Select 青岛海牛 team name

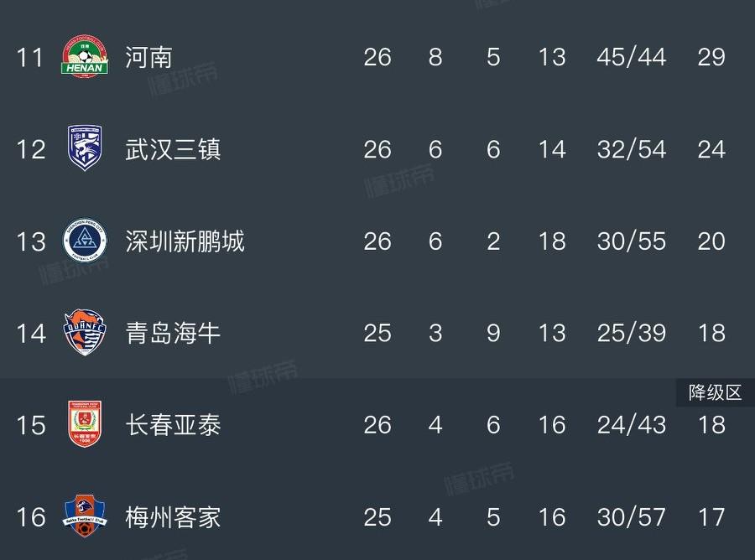tap(173, 333)
